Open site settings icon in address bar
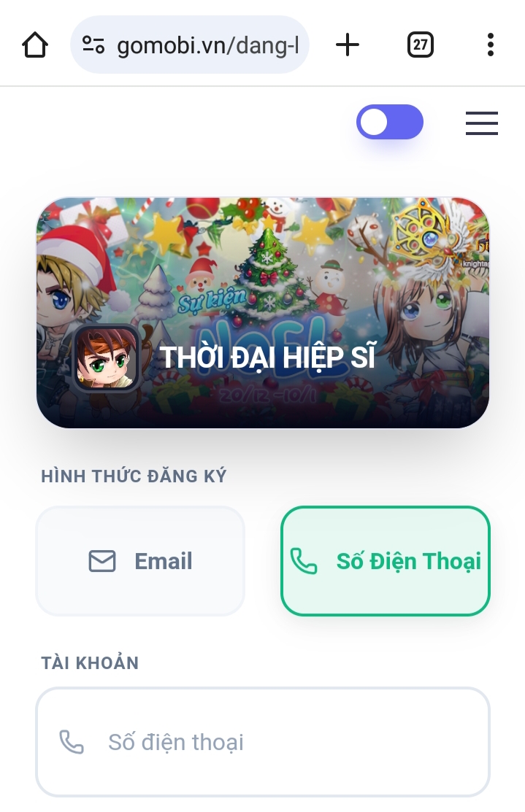Viewport: 525px width, 812px height. click(93, 45)
